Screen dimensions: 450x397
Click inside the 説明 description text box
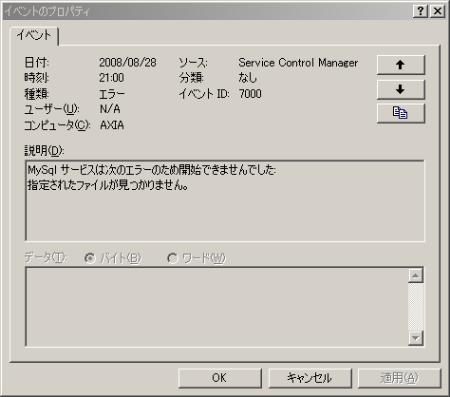pos(225,201)
